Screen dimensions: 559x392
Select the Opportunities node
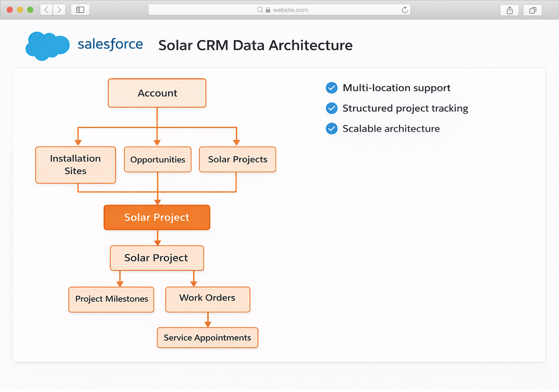[x=157, y=160]
